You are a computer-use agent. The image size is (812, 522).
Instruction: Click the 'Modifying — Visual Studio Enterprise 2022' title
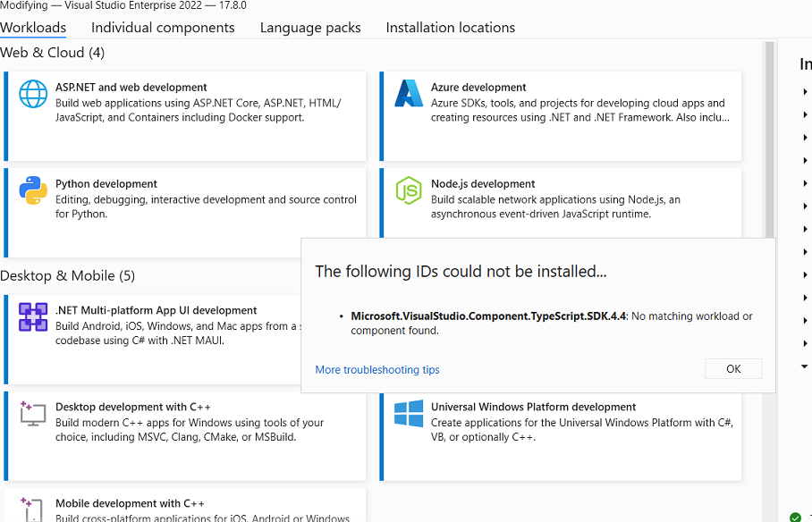pos(123,5)
